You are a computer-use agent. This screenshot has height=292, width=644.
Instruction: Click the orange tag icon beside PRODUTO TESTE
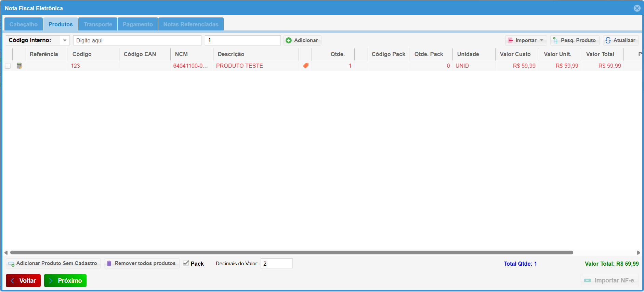[x=306, y=66]
